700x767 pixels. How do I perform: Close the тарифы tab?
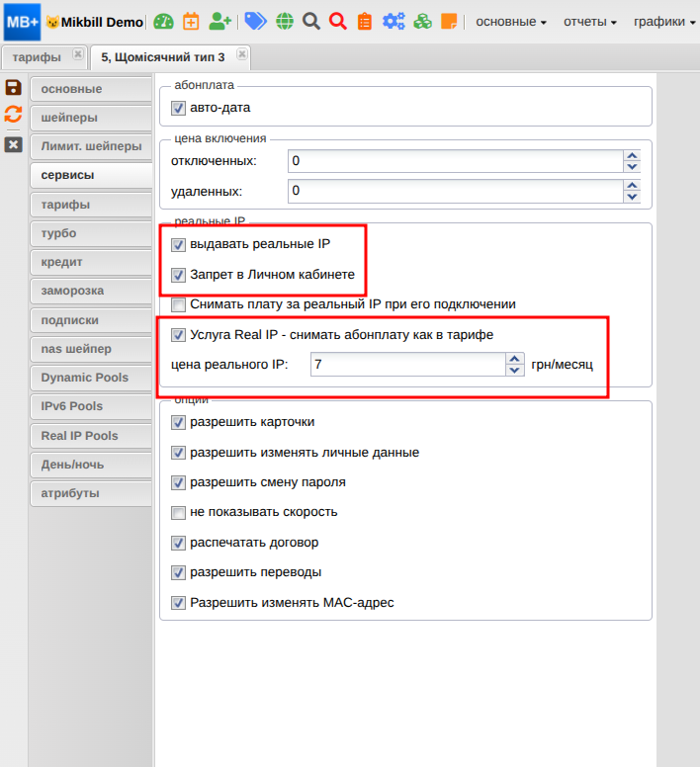(x=78, y=53)
